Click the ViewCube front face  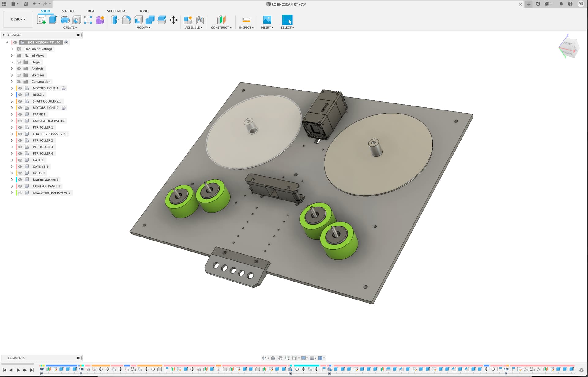pyautogui.click(x=567, y=44)
